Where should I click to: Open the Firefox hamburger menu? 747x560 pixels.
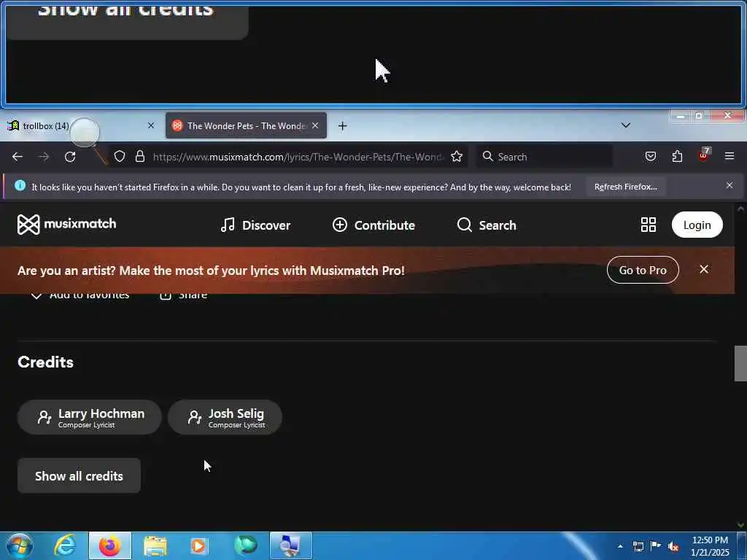coord(729,156)
